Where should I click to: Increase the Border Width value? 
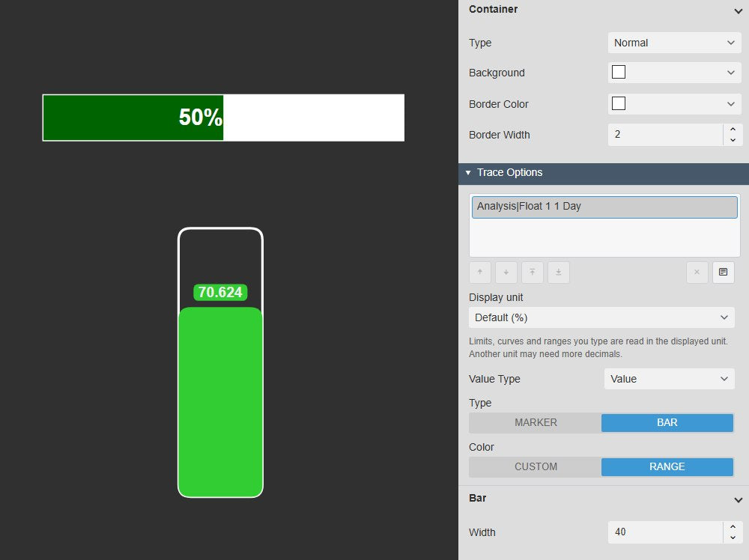(x=733, y=129)
